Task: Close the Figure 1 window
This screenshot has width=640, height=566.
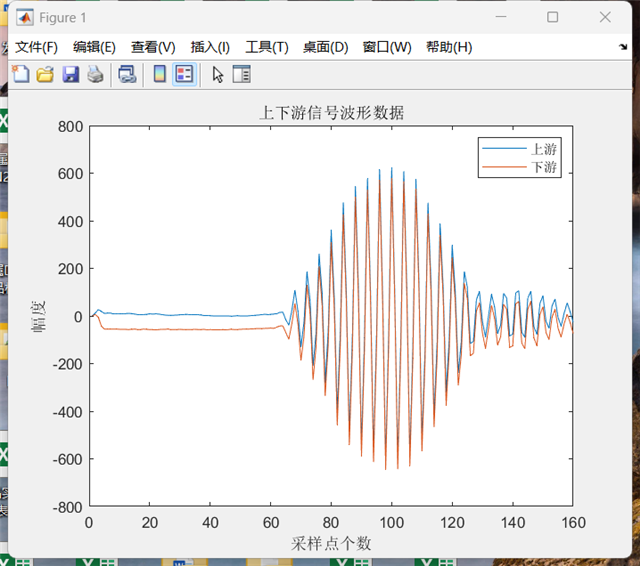Action: click(605, 17)
